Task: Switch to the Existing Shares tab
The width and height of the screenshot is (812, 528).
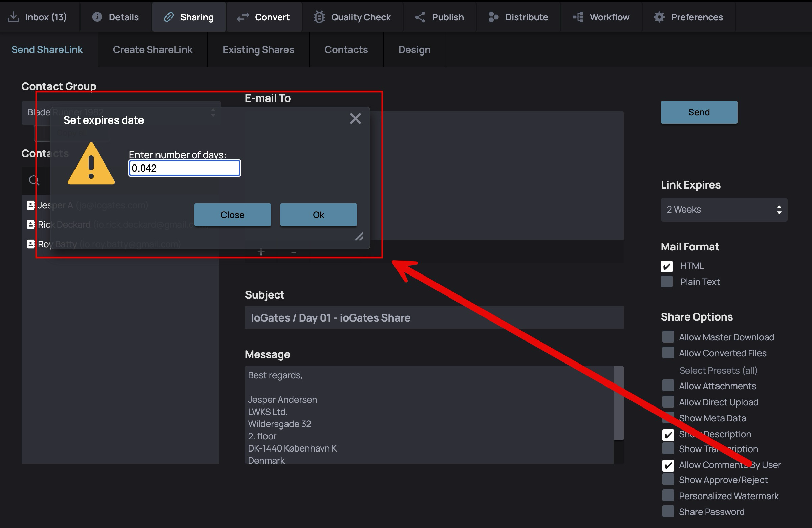Action: pos(258,50)
